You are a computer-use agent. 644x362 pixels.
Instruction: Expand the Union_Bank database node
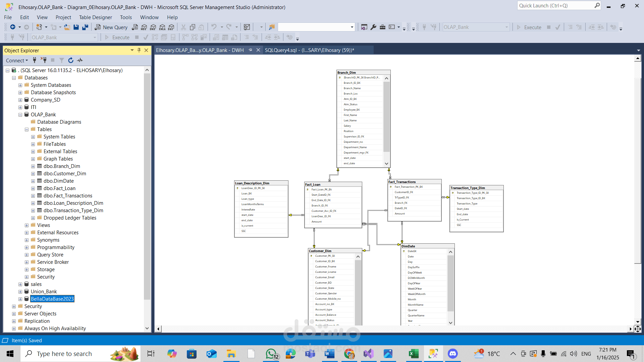[x=20, y=292]
